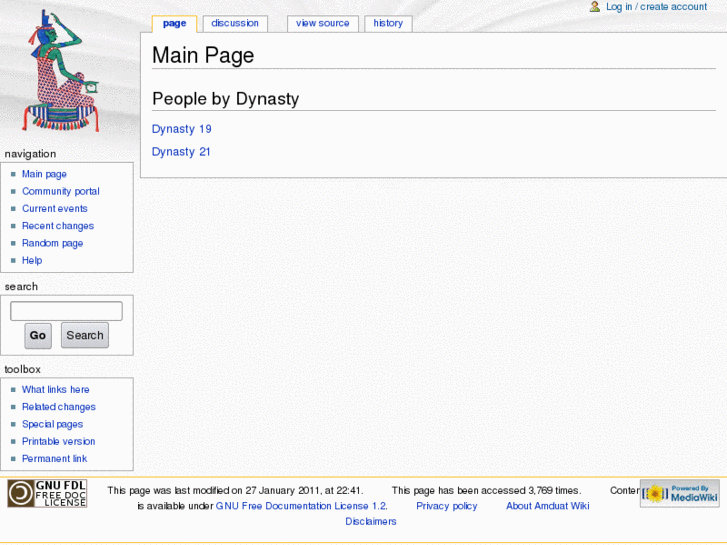727x545 pixels.
Task: Open the discussion tab
Action: coord(235,23)
